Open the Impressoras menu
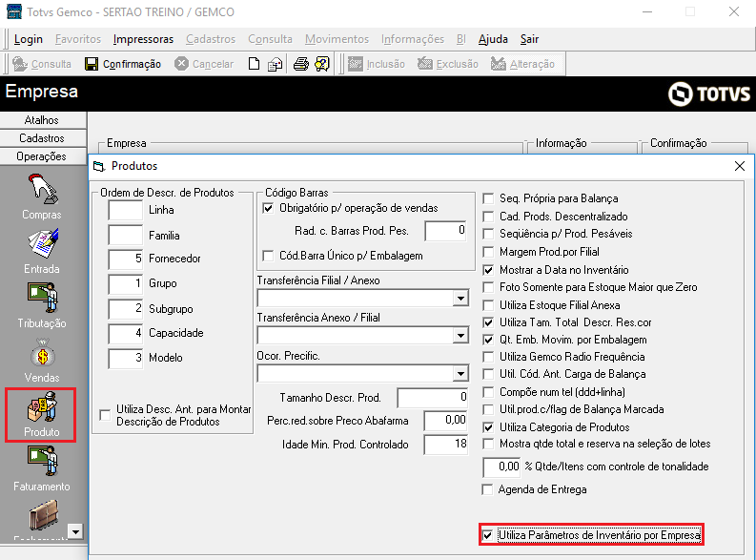Viewport: 756px width, 560px height. [x=143, y=39]
